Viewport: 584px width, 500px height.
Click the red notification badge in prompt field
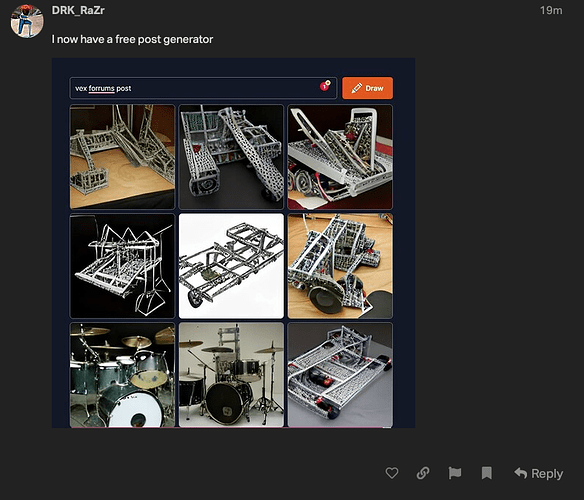(325, 85)
